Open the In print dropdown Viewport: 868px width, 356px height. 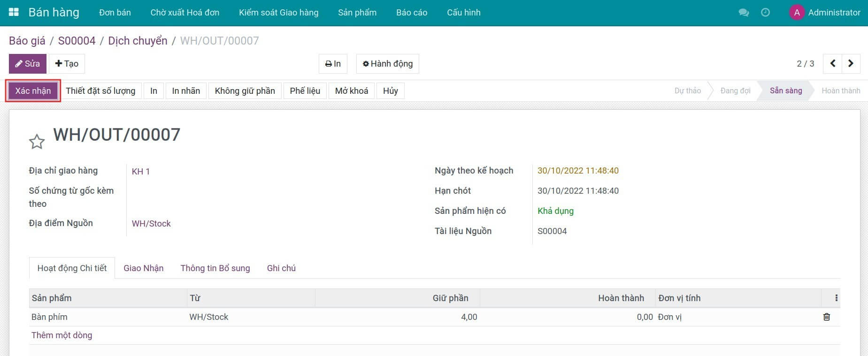333,64
